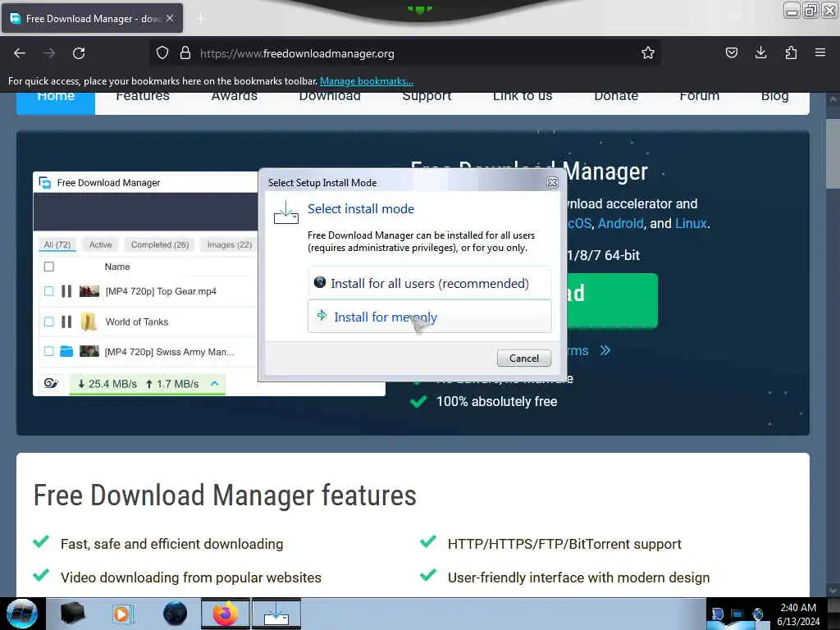Open the black box taskbar app
This screenshot has height=630, width=840.
click(x=72, y=614)
